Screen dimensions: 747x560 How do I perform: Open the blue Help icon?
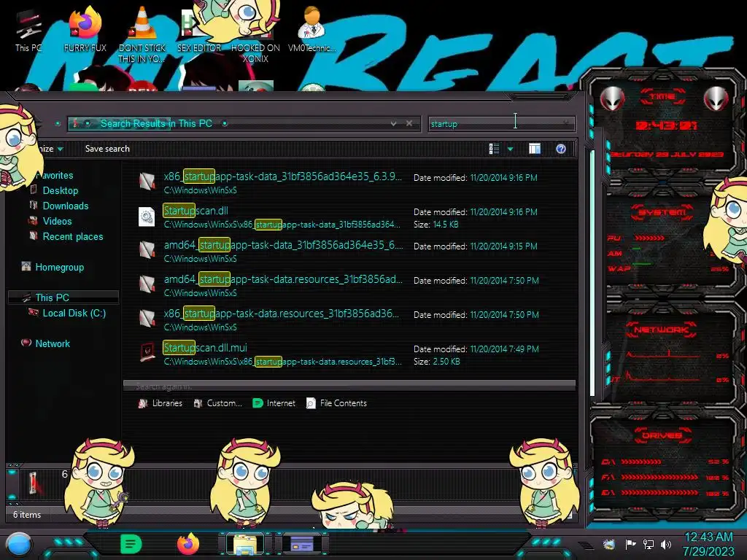pos(561,149)
